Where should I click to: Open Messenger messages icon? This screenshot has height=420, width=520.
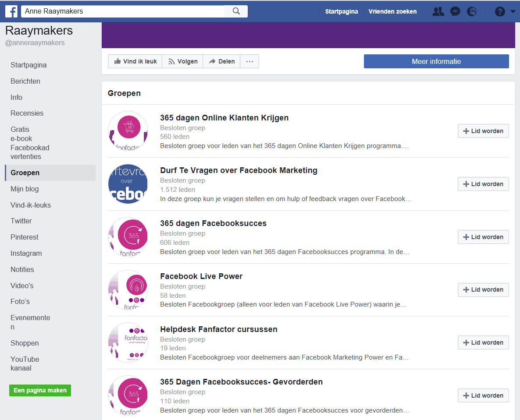(455, 12)
